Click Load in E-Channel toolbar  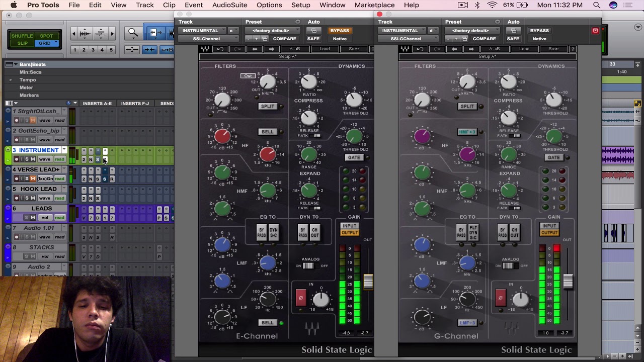pyautogui.click(x=325, y=49)
